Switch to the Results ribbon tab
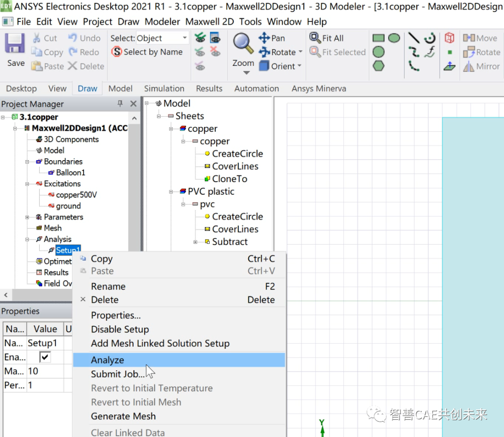The height and width of the screenshot is (437, 504). click(209, 88)
